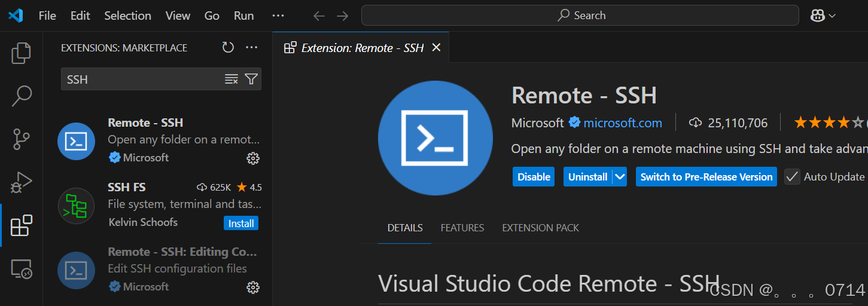
Task: Toggle the Auto Update checkbox
Action: tap(793, 177)
